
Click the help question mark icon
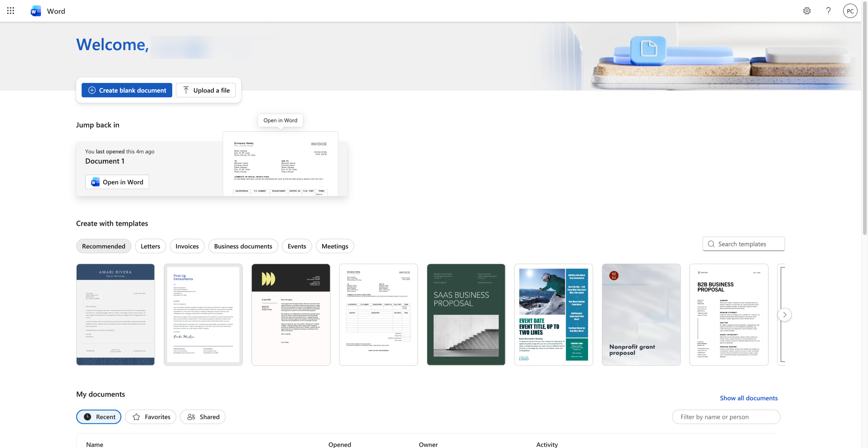coord(828,11)
